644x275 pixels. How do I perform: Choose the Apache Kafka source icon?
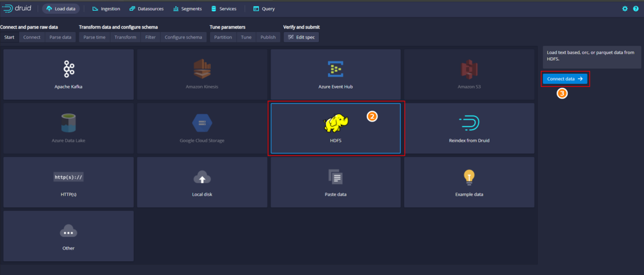pos(69,69)
